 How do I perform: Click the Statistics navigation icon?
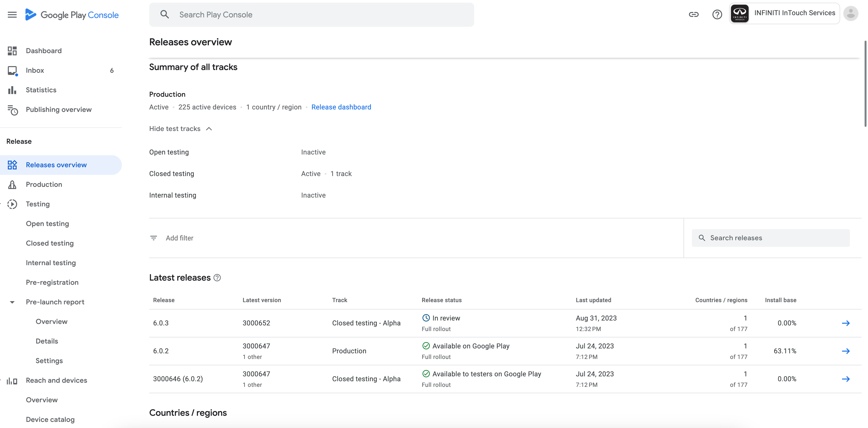12,90
